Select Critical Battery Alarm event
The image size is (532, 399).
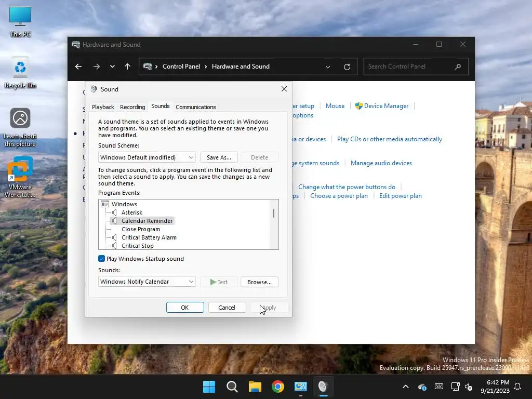click(149, 237)
